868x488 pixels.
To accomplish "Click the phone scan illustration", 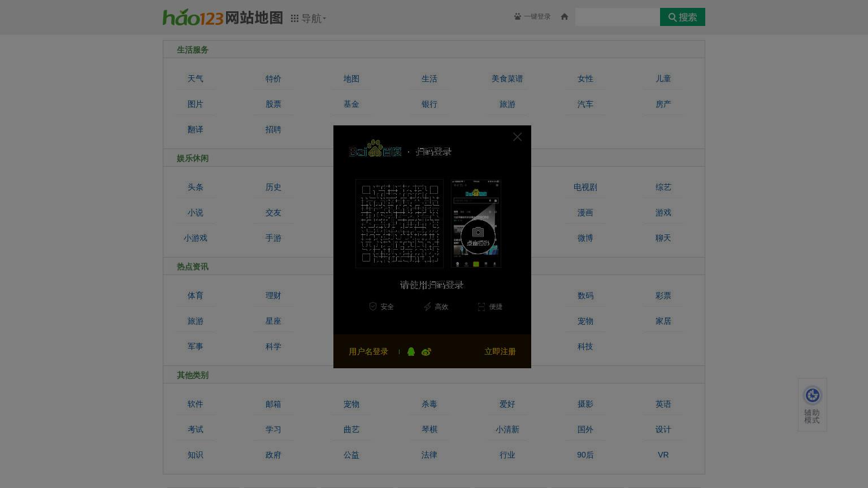I will pos(476,223).
